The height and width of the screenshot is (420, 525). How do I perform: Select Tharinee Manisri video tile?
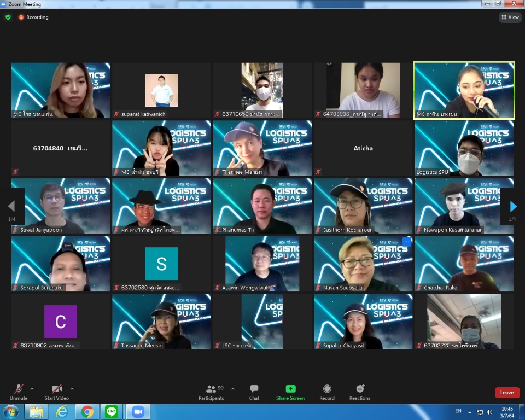pos(262,148)
